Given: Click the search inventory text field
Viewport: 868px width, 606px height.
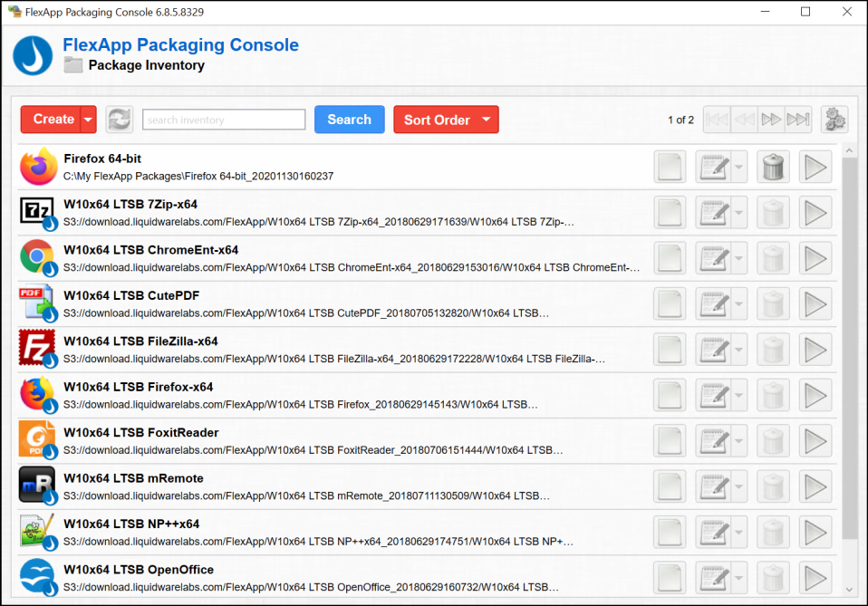Looking at the screenshot, I should 224,120.
